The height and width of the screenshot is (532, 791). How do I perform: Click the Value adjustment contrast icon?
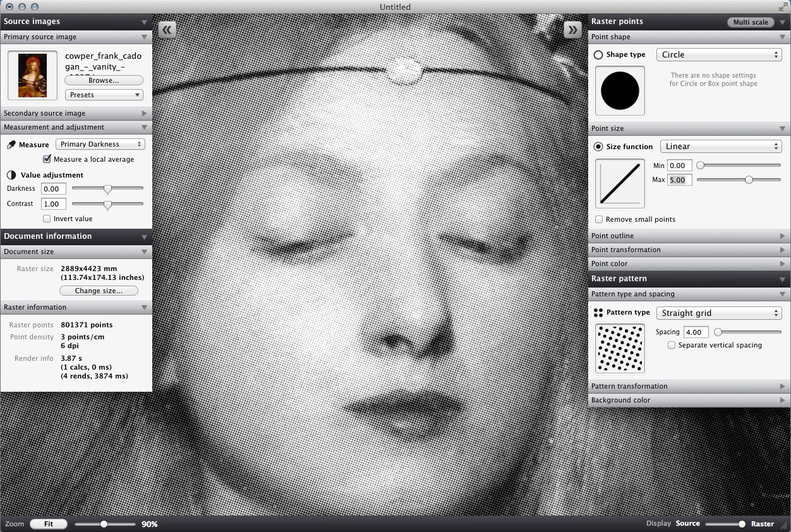(x=11, y=175)
